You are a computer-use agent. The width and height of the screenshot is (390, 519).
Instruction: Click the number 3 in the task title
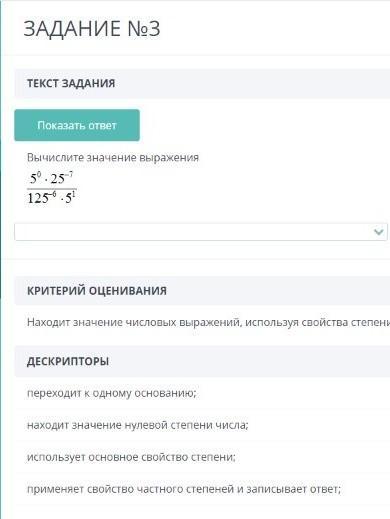coord(154,29)
